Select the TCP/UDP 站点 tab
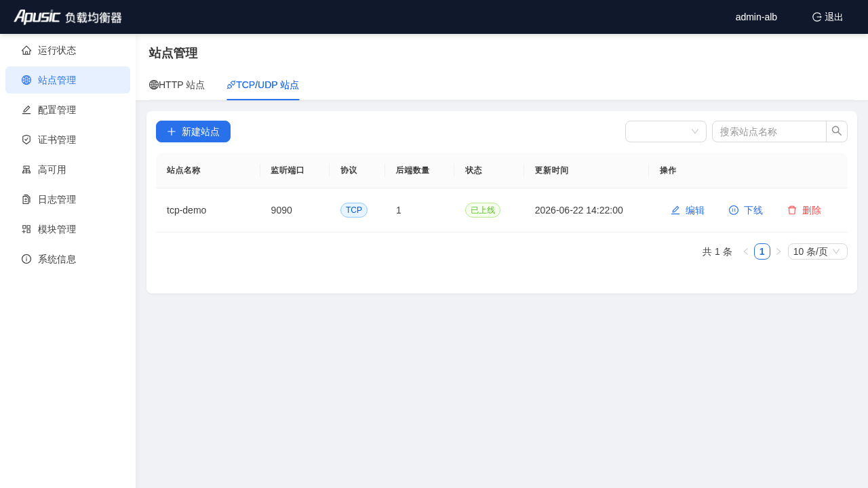Screen dimensions: 868x488 coord(263,85)
